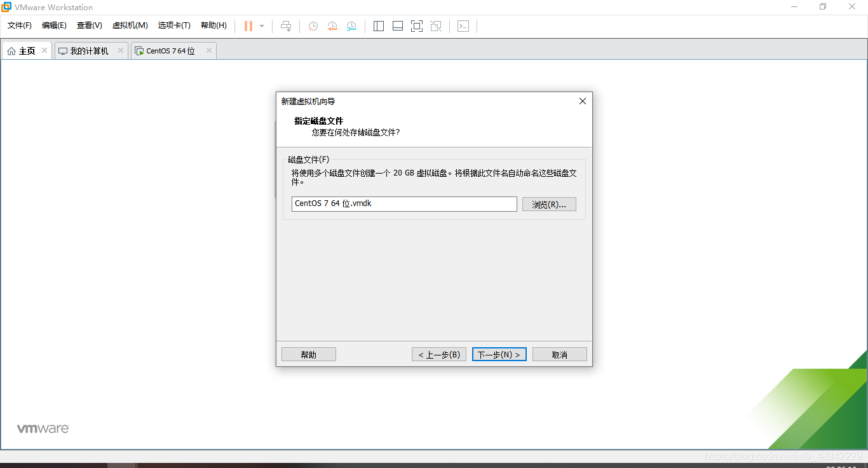Click the pause/suspend virtual machine icon

click(x=248, y=26)
